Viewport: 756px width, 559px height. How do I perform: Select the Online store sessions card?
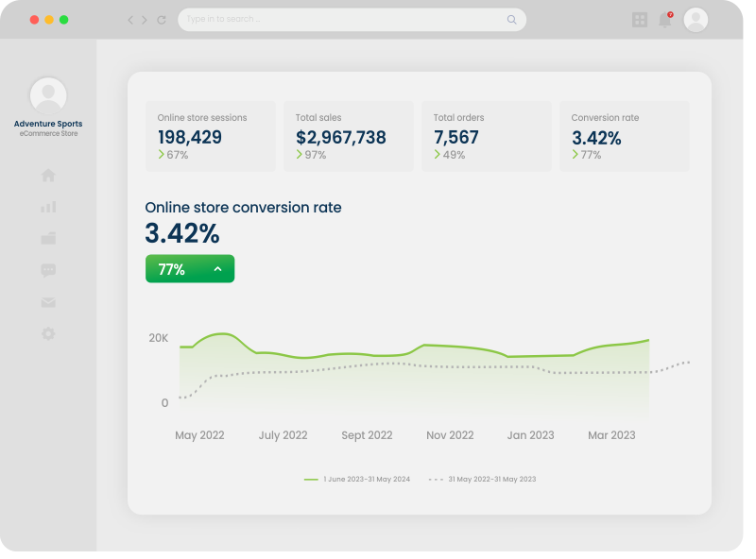point(211,136)
